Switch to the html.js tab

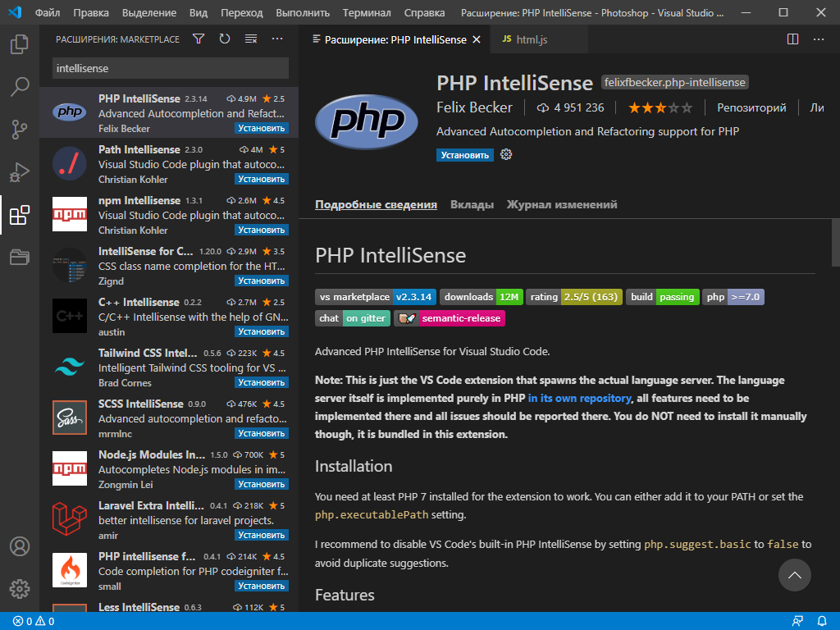(539, 39)
